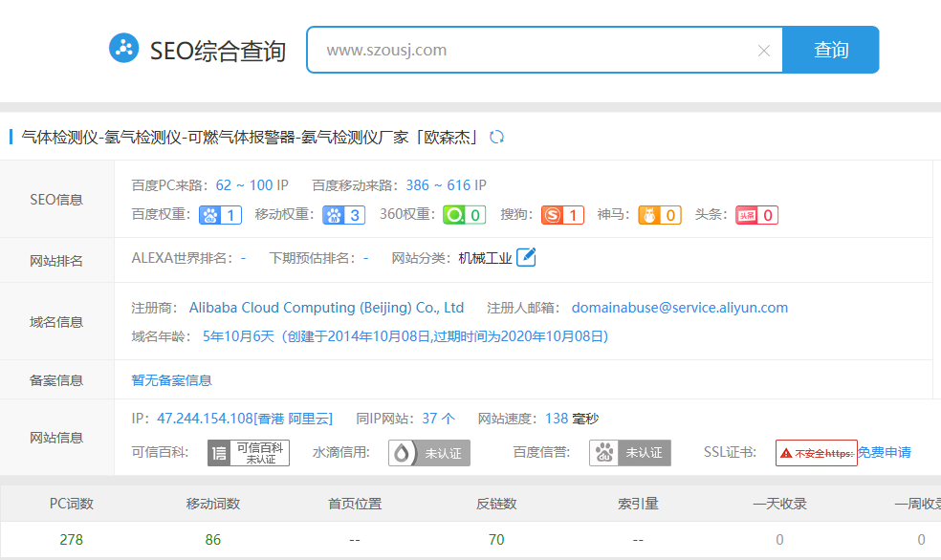941x560 pixels.
Task: Click the 移动词数 value 86
Action: 213,540
